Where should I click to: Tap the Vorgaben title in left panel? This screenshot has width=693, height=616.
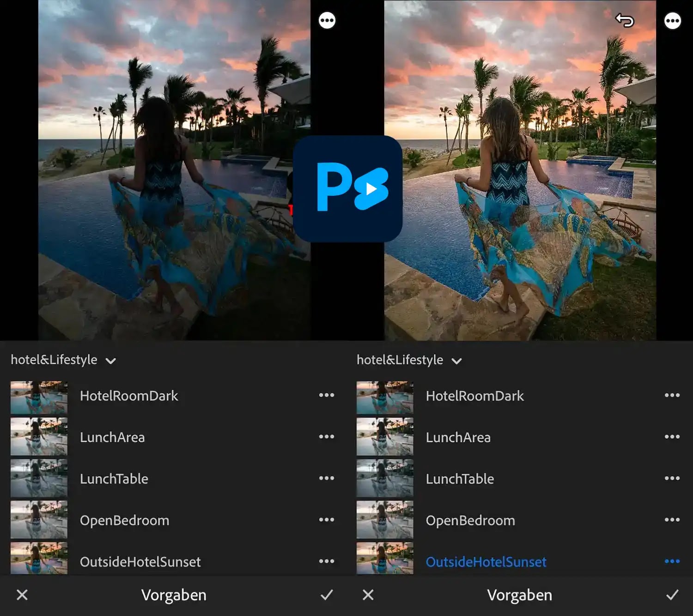click(x=174, y=595)
